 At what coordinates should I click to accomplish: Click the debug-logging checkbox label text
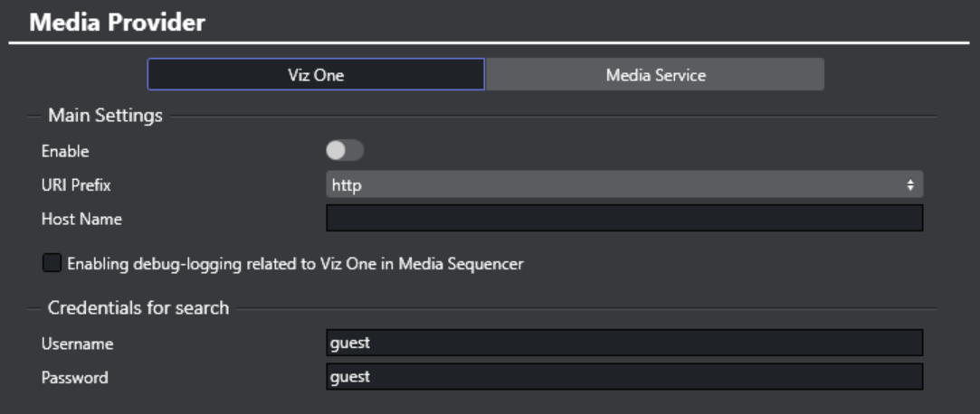coord(296,264)
